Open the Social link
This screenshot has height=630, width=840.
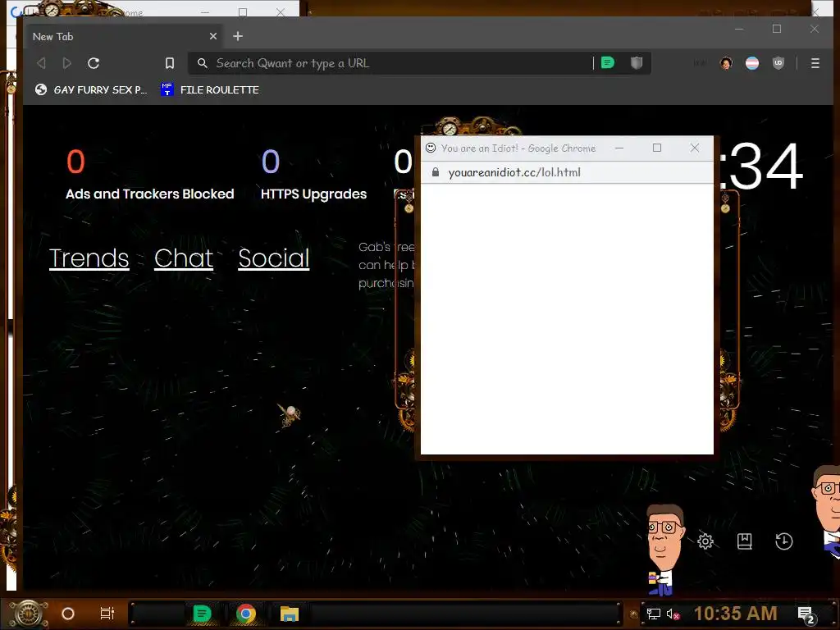[274, 258]
